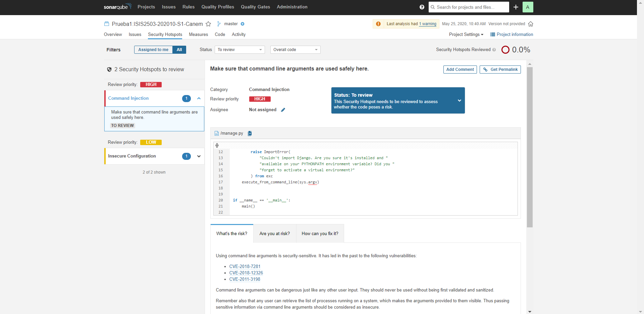Open the master branch selector
644x314 pixels.
click(231, 24)
